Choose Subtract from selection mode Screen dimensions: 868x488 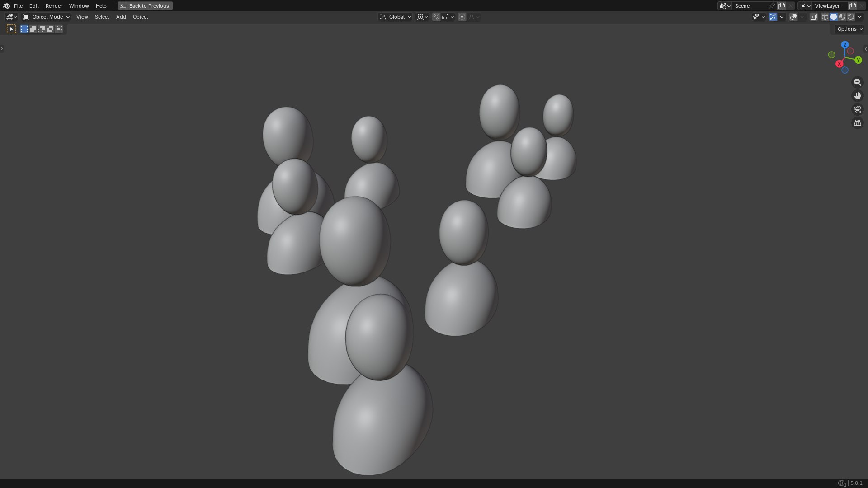42,29
